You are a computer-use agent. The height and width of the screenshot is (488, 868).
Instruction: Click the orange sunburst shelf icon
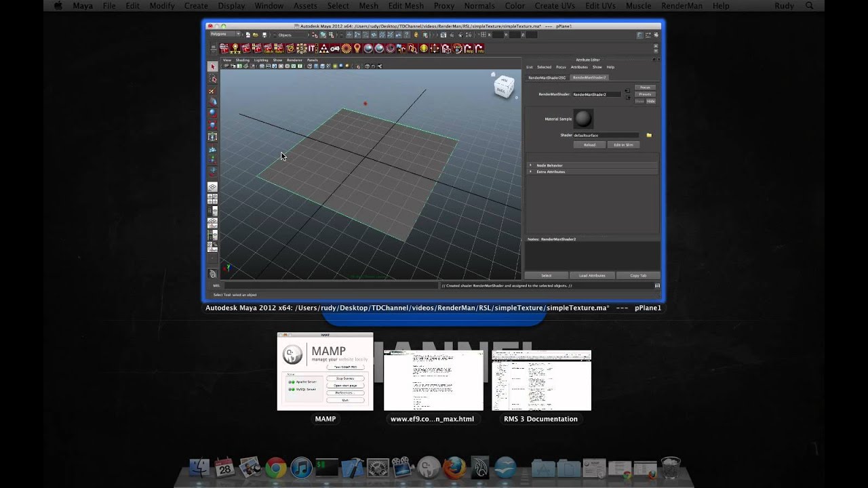coord(346,49)
